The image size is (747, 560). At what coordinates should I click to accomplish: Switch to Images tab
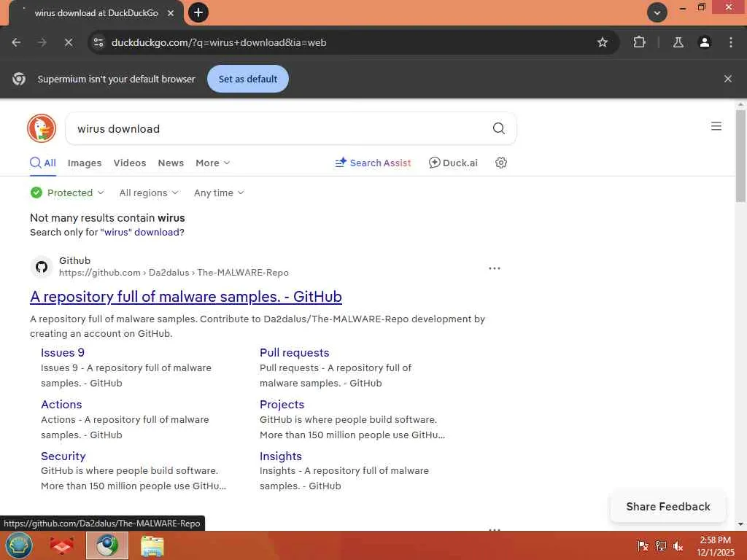(x=85, y=163)
